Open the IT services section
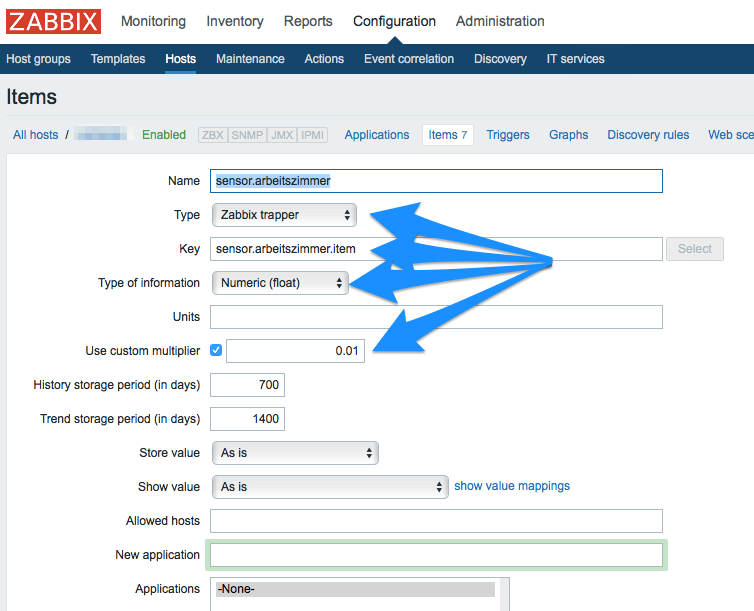This screenshot has height=611, width=754. [575, 59]
